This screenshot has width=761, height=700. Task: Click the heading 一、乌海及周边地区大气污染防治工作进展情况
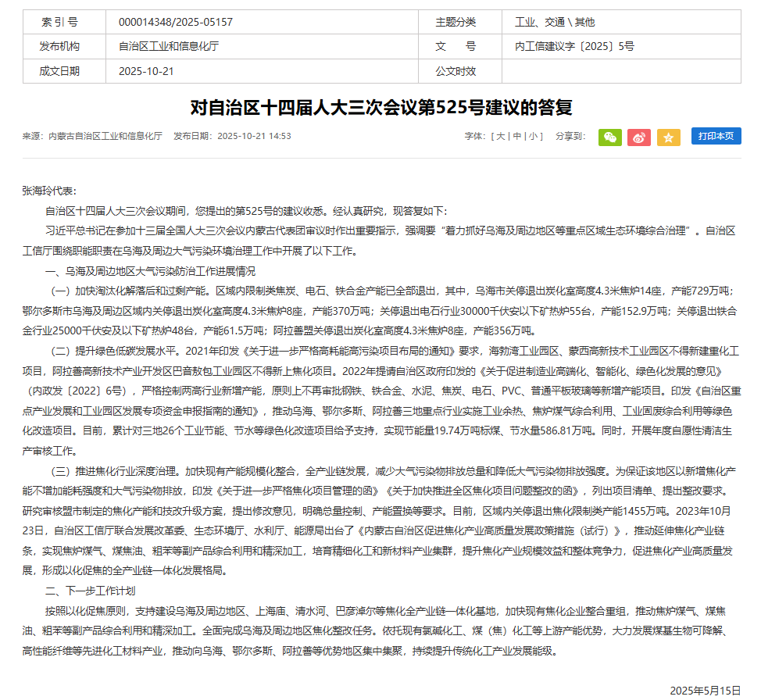150,271
